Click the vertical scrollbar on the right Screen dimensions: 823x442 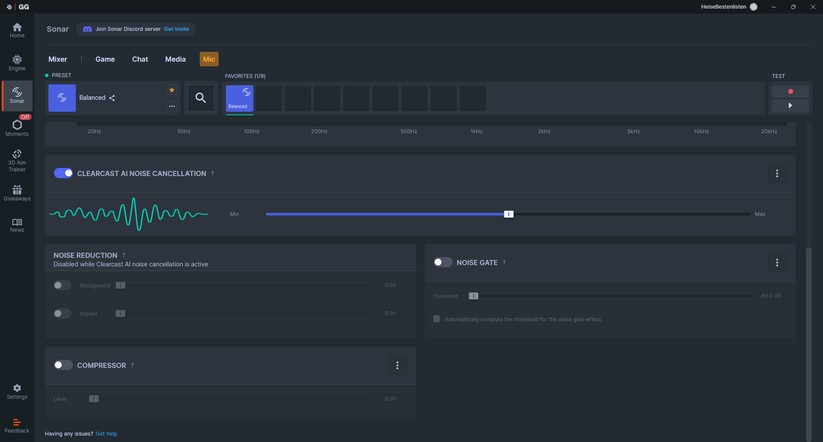pos(809,344)
